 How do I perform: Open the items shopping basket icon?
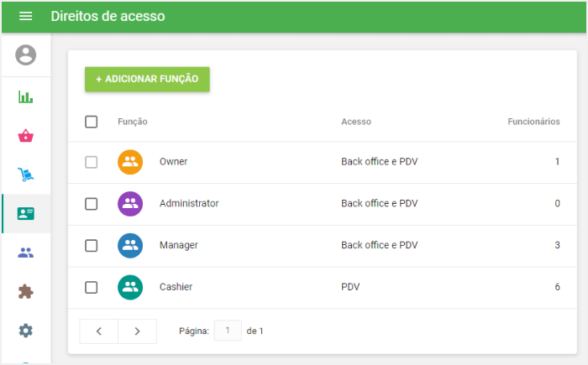[x=26, y=136]
